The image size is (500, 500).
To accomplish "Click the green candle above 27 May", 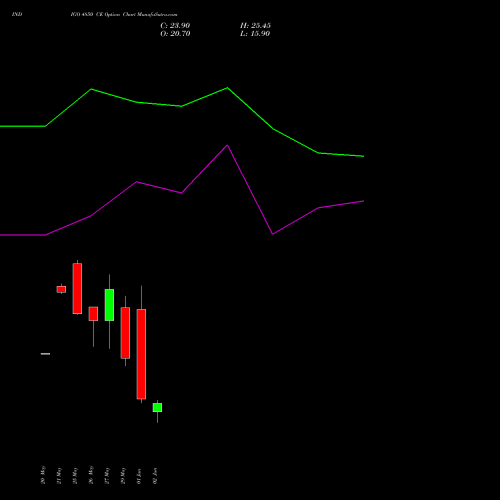I will (x=109, y=305).
